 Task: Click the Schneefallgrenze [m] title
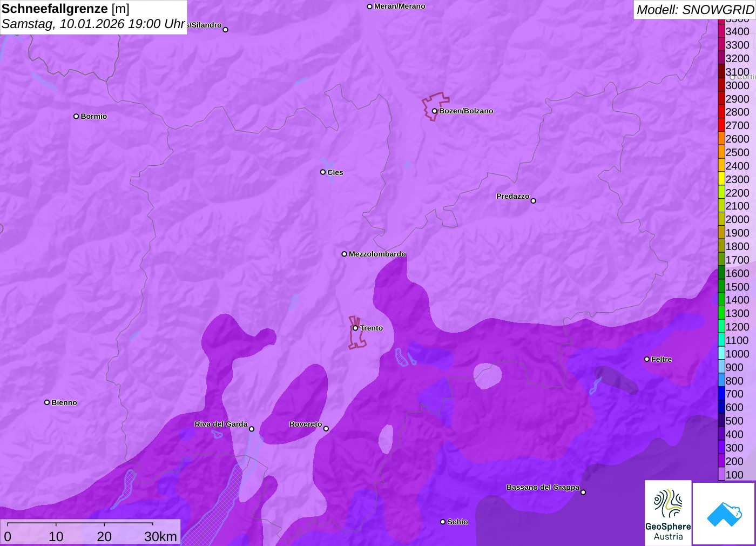65,9
